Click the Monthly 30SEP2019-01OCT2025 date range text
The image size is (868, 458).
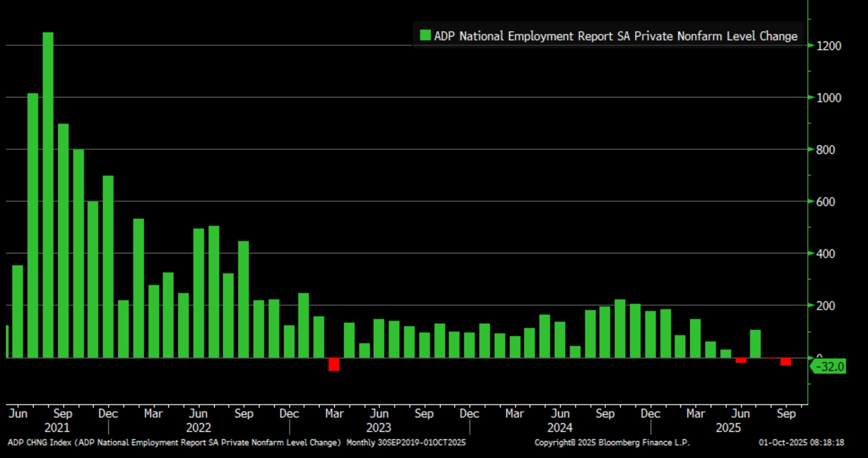pos(406,443)
